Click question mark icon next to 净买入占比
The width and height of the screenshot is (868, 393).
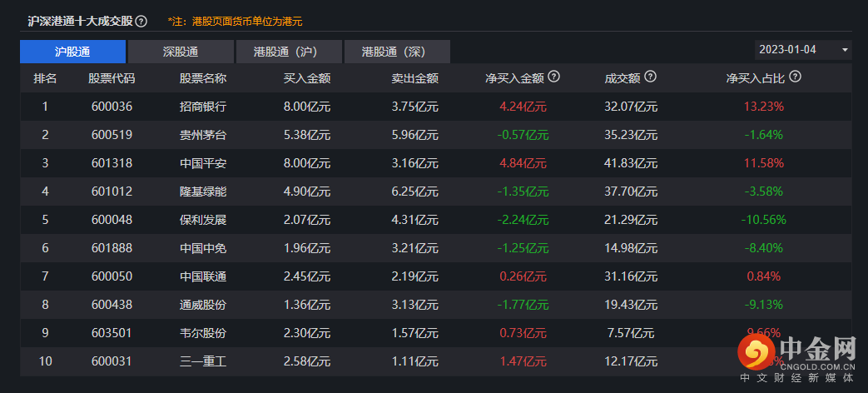(x=795, y=77)
